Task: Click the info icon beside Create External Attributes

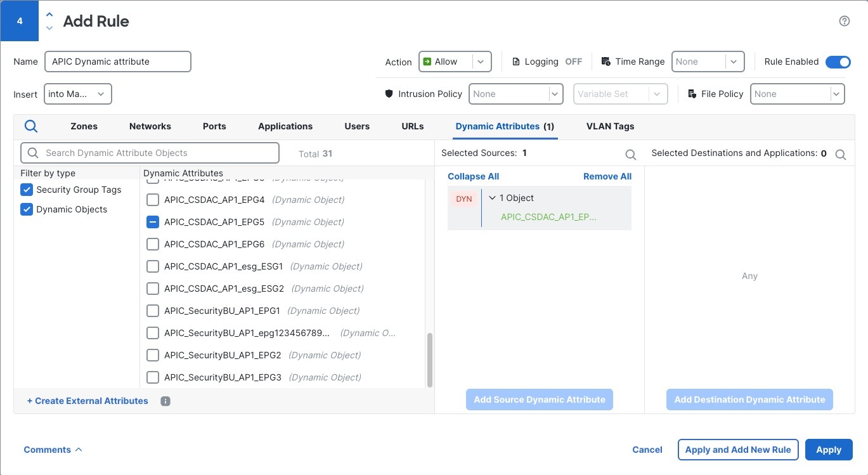Action: [x=165, y=401]
